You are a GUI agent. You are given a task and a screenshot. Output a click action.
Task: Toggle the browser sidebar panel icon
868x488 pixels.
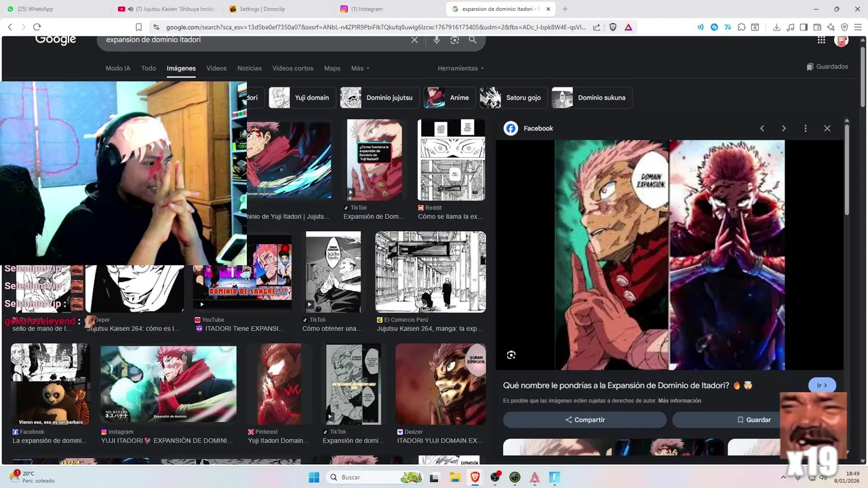pos(804,27)
